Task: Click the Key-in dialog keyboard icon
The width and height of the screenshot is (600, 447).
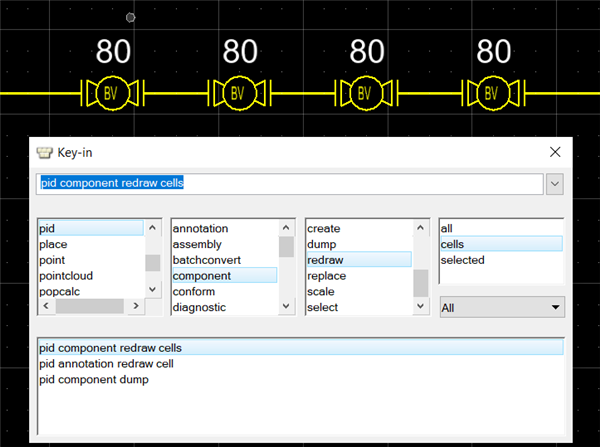Action: pos(44,153)
